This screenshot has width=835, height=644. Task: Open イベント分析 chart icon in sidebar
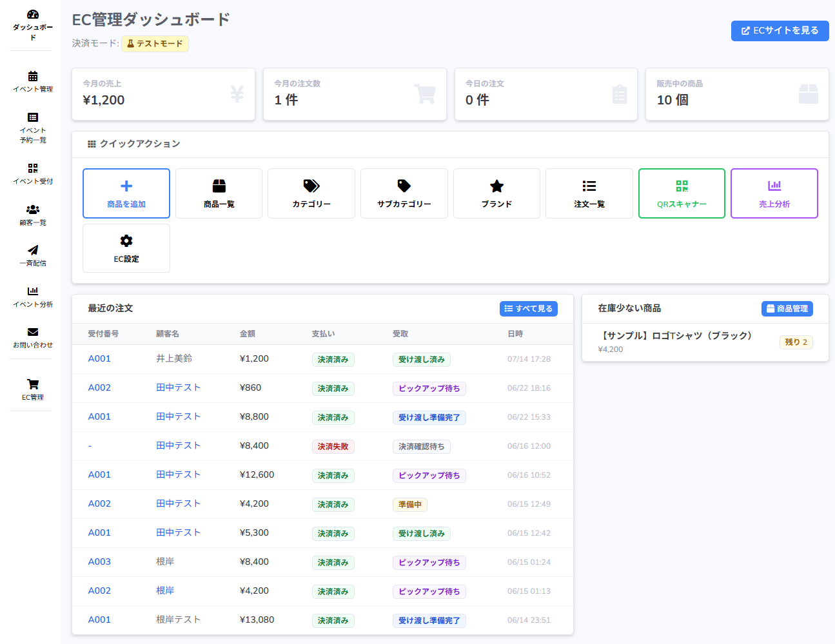(x=33, y=291)
